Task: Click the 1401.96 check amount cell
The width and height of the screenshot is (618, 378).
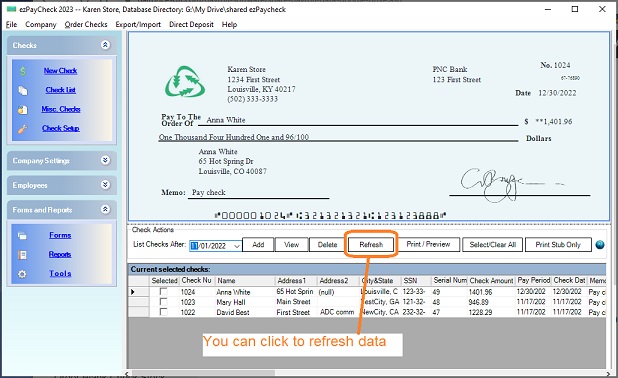Action: [x=491, y=292]
